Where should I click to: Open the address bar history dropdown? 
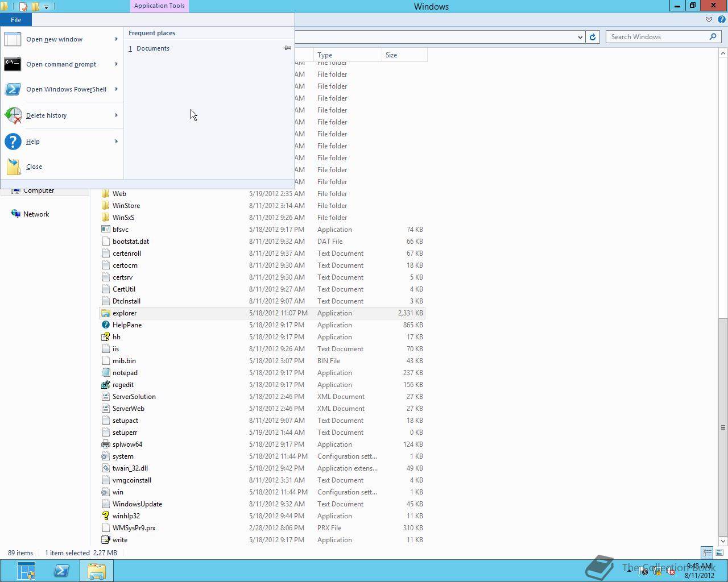coord(580,37)
